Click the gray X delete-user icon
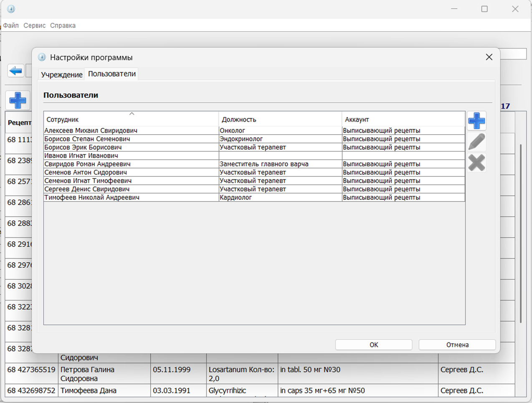 pyautogui.click(x=476, y=163)
